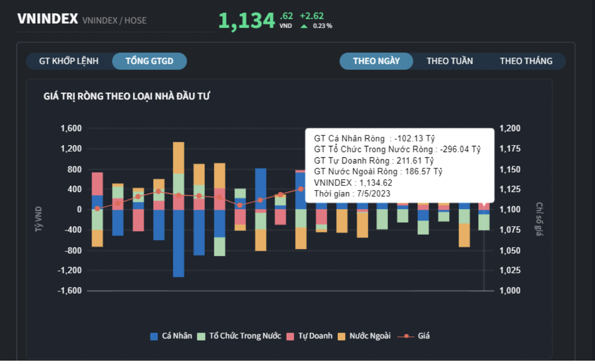Click the VNINDEX / HOSE exchange label
Screen dimensions: 595x364
(114, 20)
